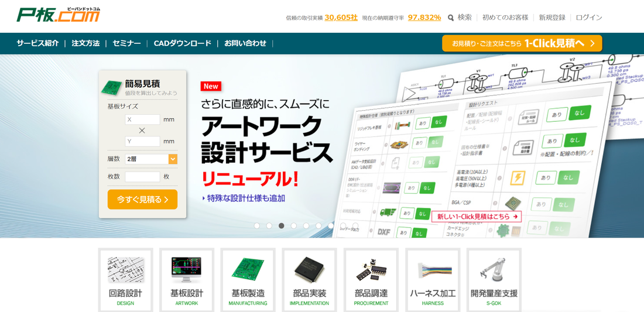The image size is (644, 312).
Task: Select the active third carousel dot
Action: (x=282, y=226)
